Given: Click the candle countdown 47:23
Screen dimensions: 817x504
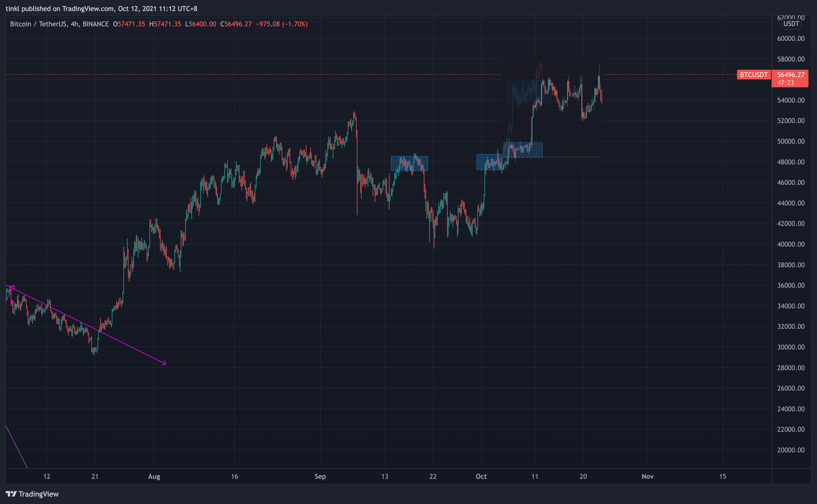Looking at the screenshot, I should pos(785,83).
